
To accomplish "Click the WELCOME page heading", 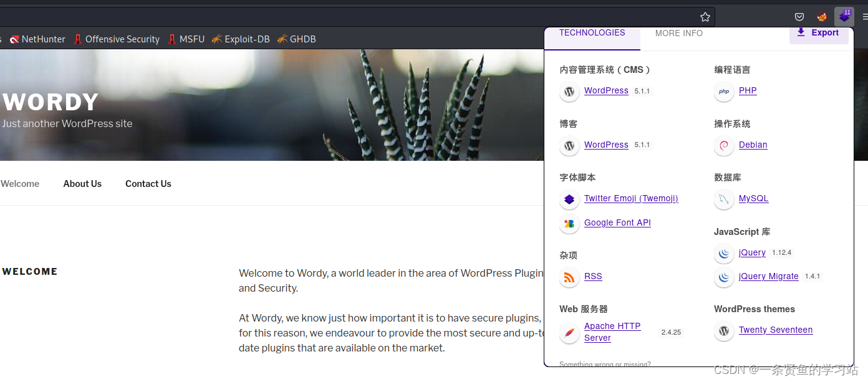I will (x=30, y=272).
